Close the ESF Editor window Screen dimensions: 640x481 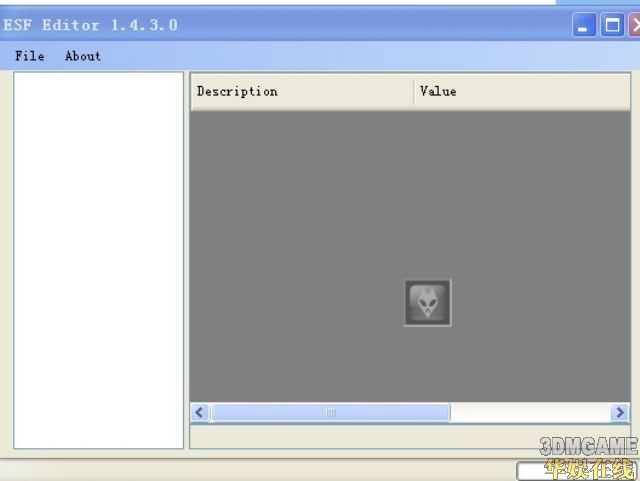(x=635, y=26)
